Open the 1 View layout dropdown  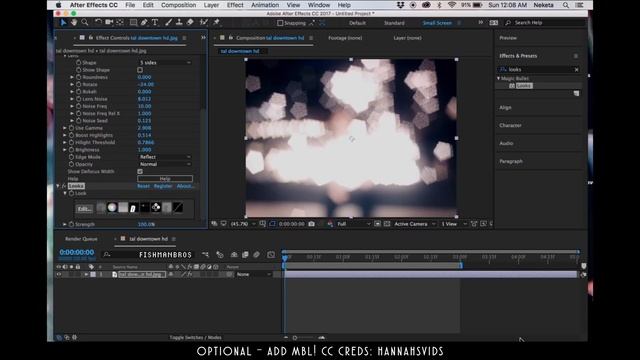(x=453, y=224)
